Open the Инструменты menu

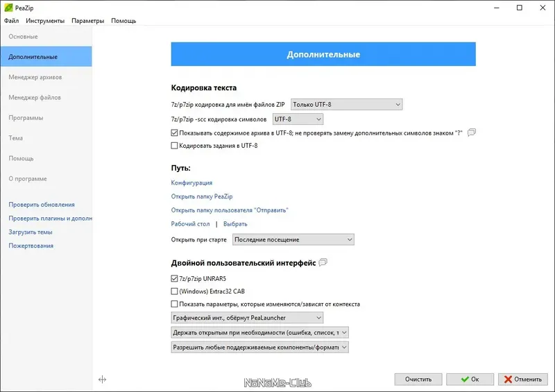(x=44, y=21)
